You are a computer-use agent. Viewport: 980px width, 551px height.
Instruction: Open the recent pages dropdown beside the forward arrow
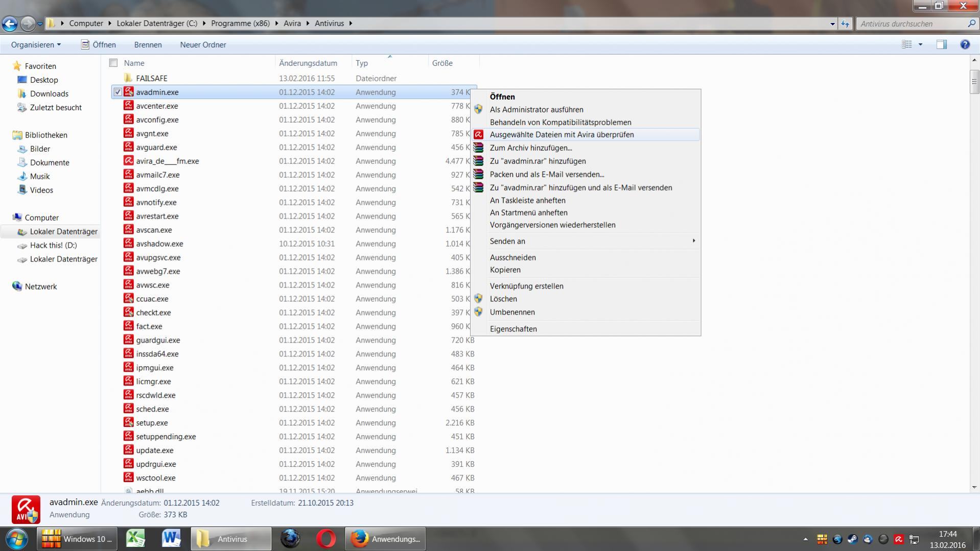pos(40,23)
